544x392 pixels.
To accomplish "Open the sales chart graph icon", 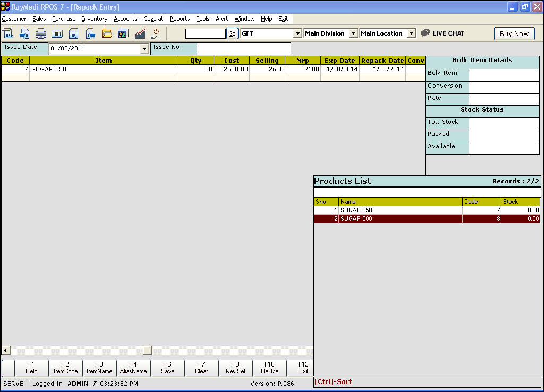I will (x=140, y=33).
